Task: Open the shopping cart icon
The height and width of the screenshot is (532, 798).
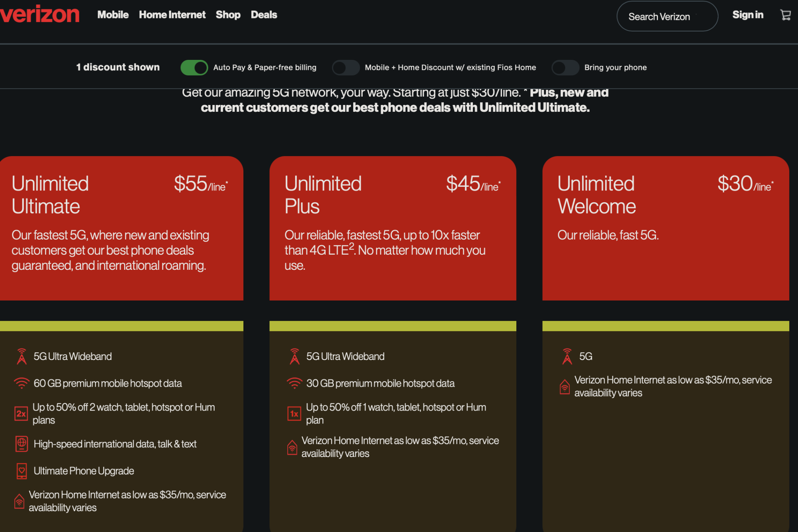Action: click(785, 15)
